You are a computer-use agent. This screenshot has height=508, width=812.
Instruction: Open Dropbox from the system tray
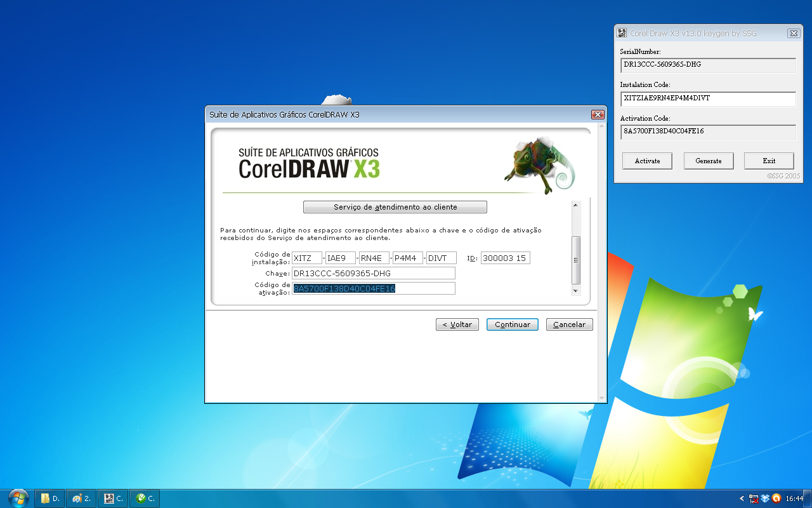click(764, 498)
